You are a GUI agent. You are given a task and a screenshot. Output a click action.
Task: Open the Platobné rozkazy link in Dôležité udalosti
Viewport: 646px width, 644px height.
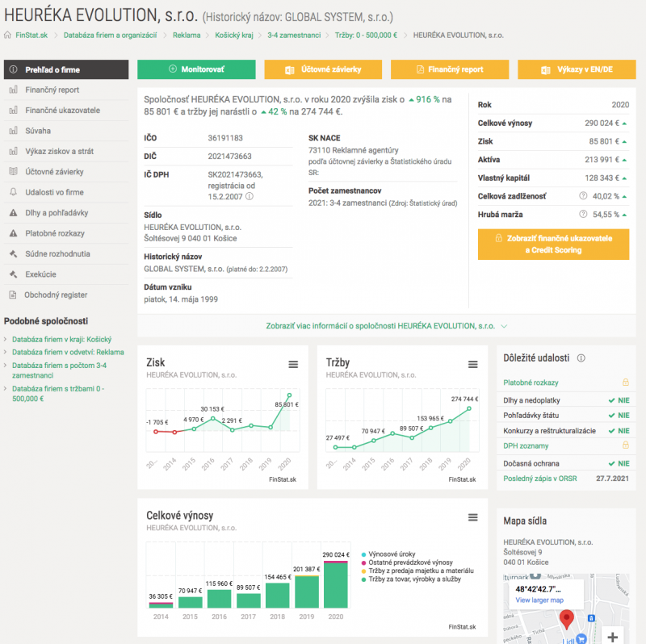(531, 383)
